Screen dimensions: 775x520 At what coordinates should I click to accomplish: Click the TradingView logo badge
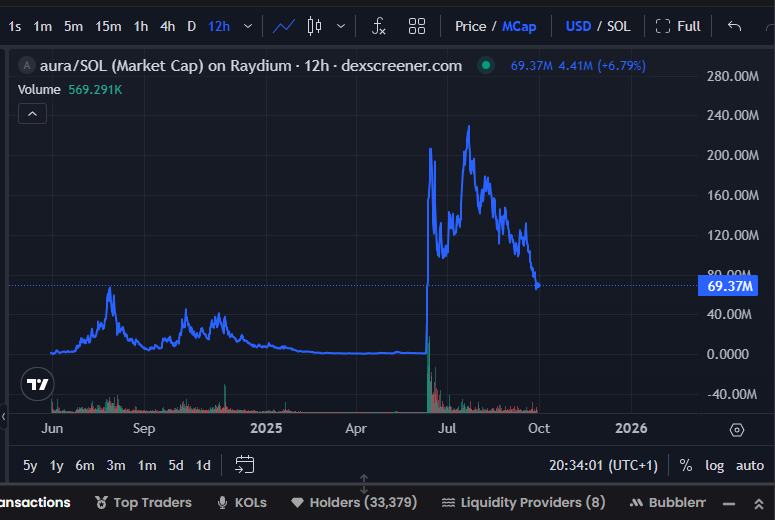click(38, 384)
